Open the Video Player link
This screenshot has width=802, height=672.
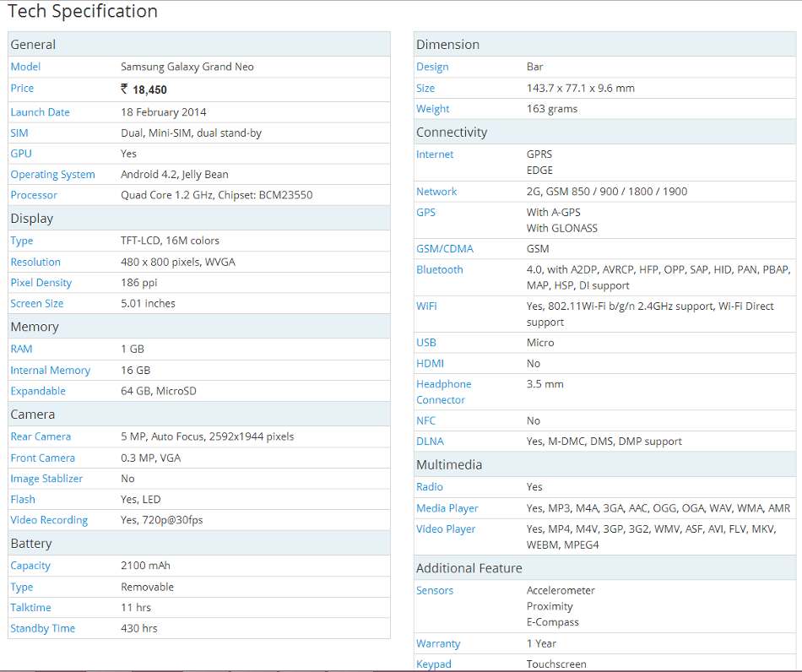(446, 529)
